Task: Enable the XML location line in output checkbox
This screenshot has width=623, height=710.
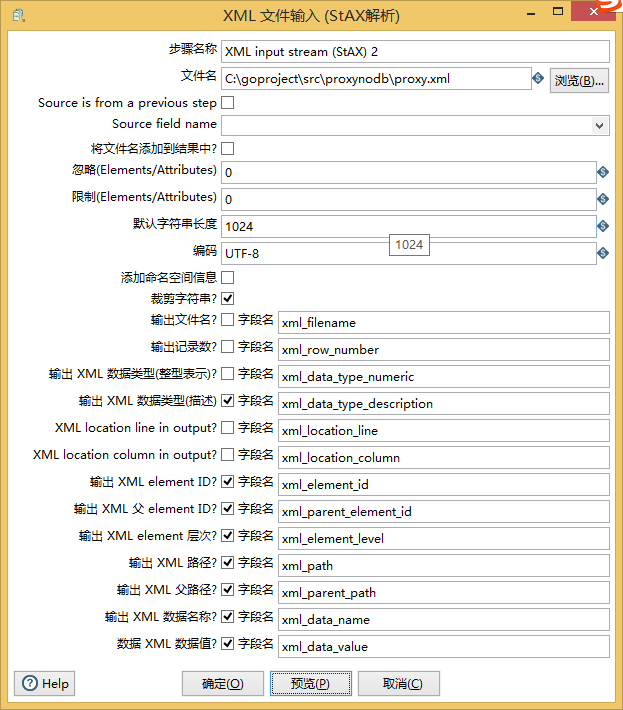Action: point(228,428)
